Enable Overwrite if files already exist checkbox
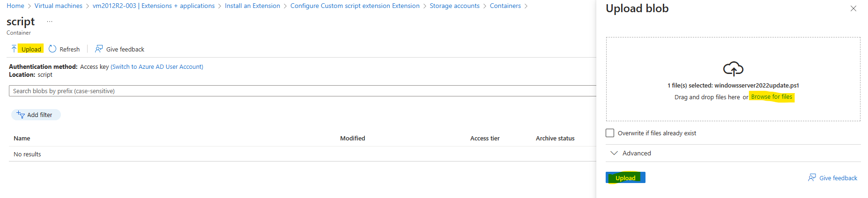This screenshot has height=198, width=868. (x=610, y=133)
